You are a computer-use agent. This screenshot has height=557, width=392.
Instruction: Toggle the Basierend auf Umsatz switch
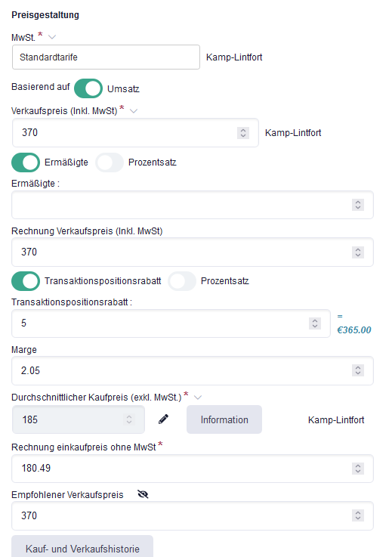88,88
